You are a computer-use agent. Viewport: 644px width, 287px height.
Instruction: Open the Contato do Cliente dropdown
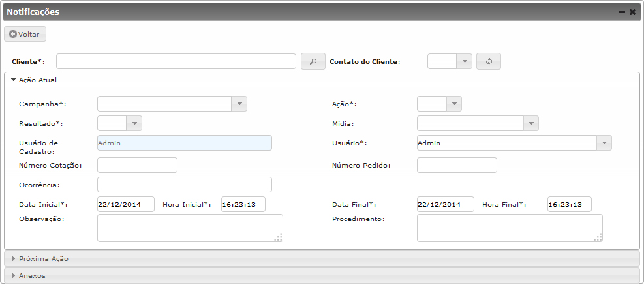(x=465, y=61)
